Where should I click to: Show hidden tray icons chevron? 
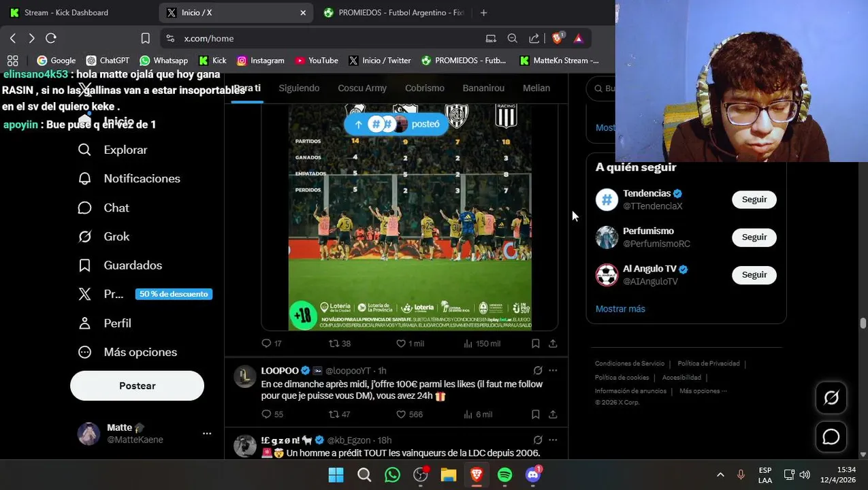click(720, 475)
